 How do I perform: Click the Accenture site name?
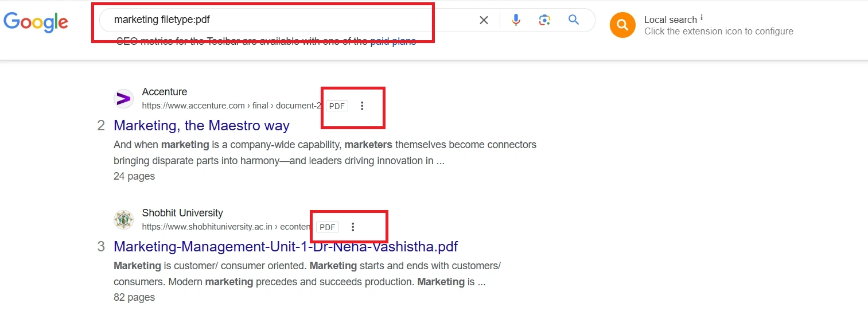pyautogui.click(x=165, y=92)
